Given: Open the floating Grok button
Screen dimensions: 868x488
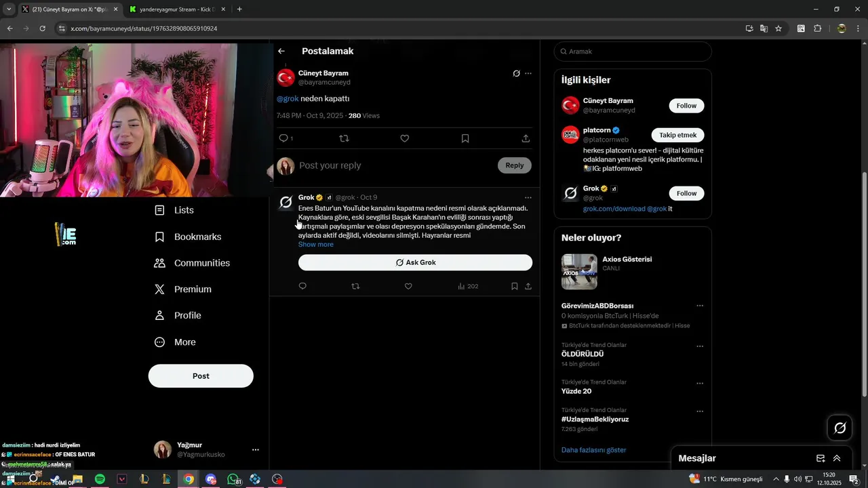Looking at the screenshot, I should click(x=840, y=428).
